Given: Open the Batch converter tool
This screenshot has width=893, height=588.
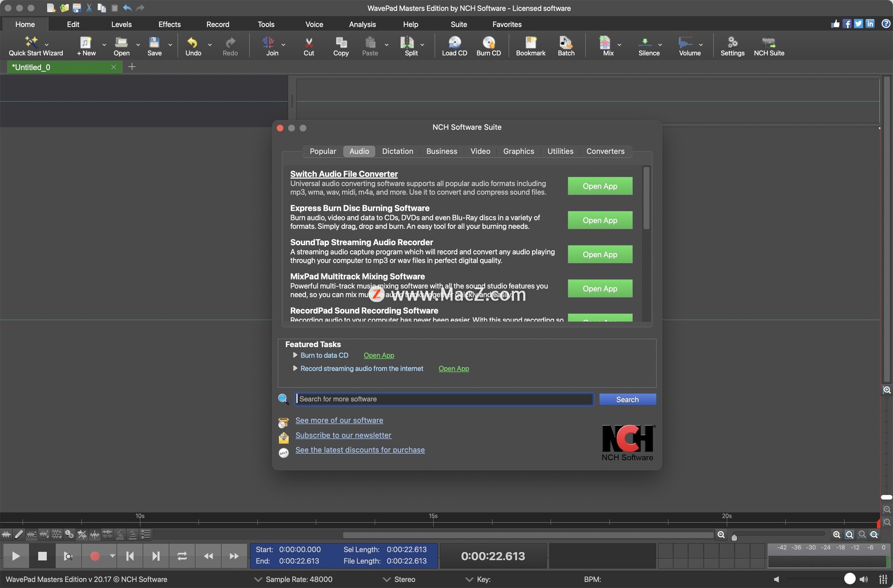Looking at the screenshot, I should tap(566, 46).
